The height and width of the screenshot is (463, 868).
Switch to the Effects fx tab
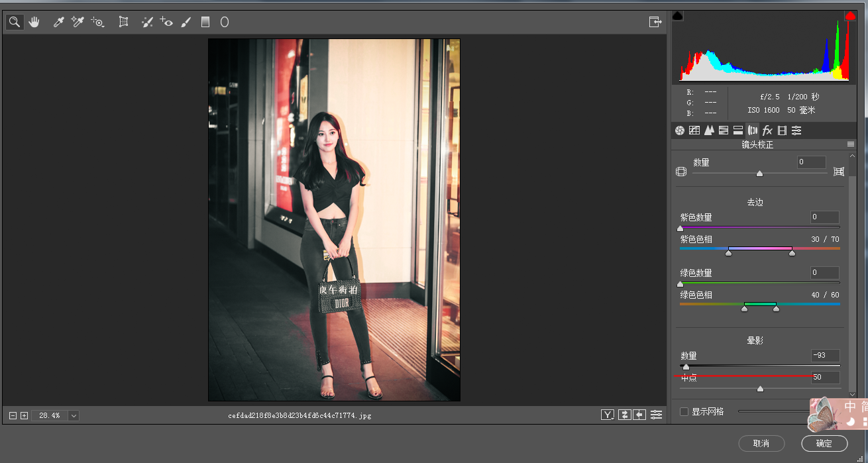click(x=767, y=130)
